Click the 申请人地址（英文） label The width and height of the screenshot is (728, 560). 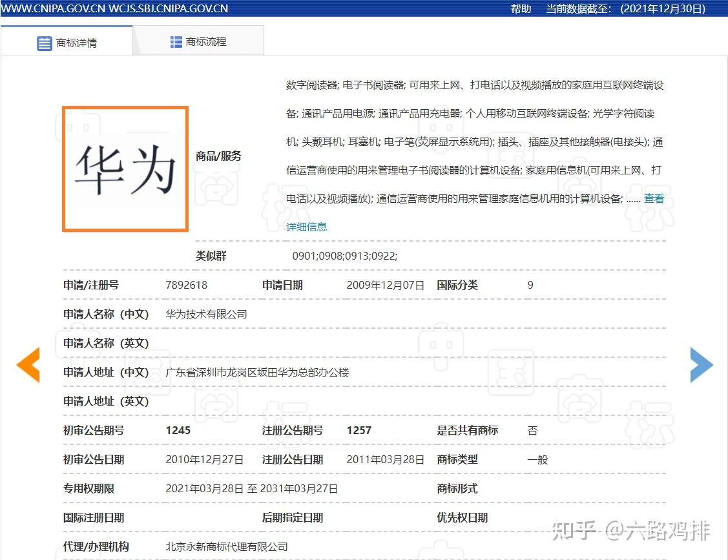click(106, 401)
